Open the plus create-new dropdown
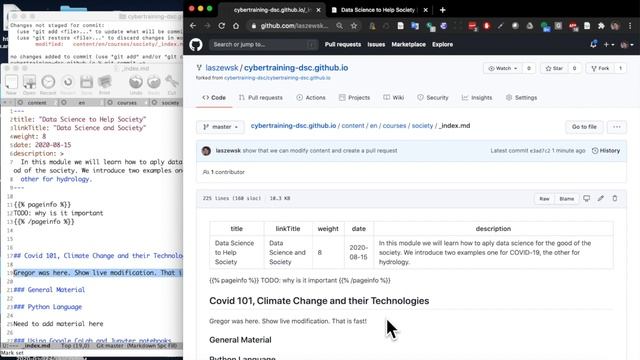 609,44
